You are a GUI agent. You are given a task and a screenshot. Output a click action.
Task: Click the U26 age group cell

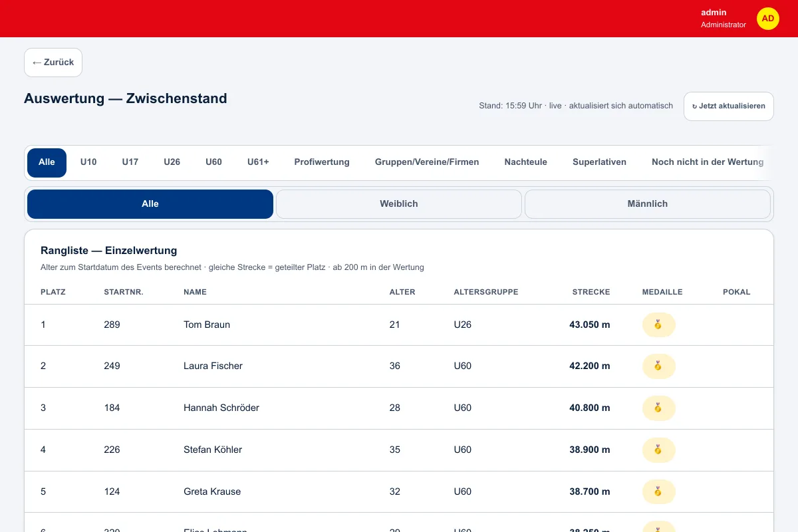click(463, 325)
